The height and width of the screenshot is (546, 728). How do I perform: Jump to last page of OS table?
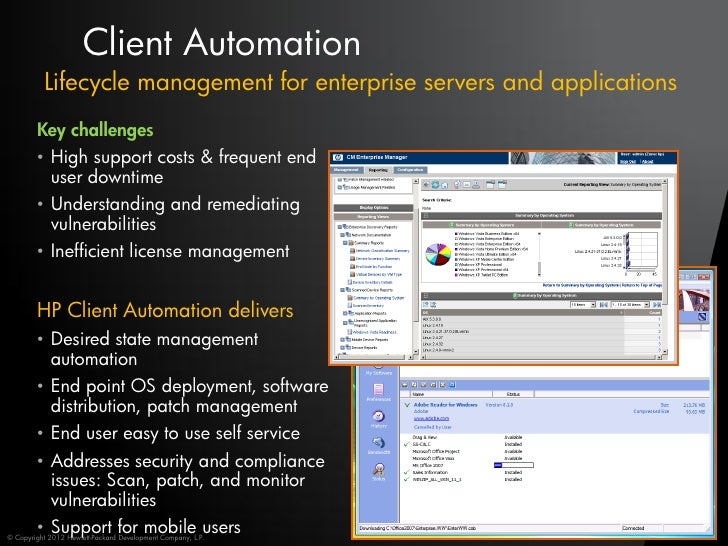coord(657,305)
